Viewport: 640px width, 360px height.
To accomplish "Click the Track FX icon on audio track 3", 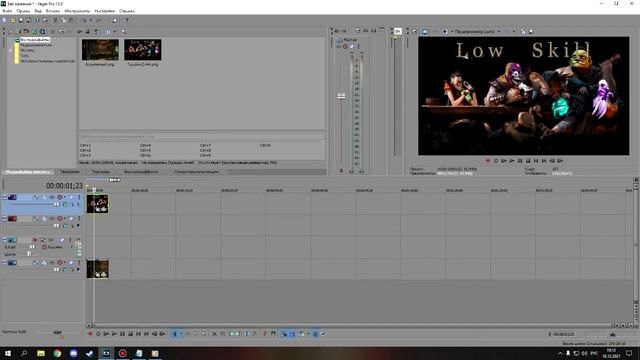I will click(51, 240).
